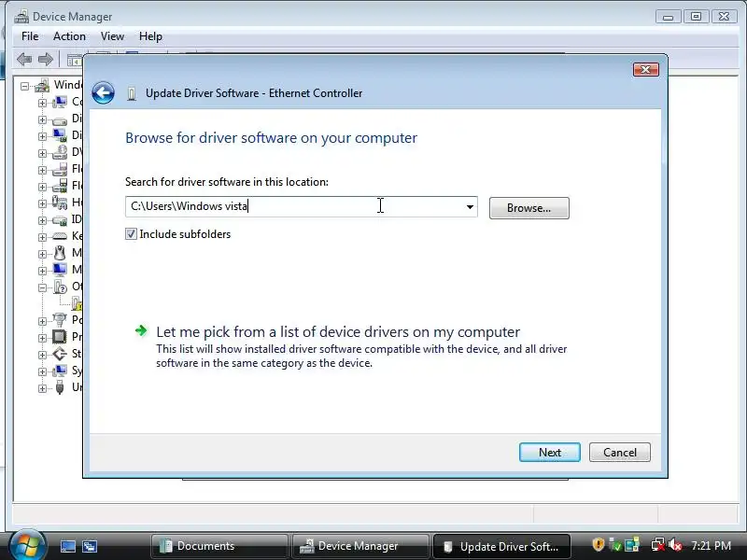Go back using the blue wizard arrow
Viewport: 747px width, 560px height.
[103, 92]
